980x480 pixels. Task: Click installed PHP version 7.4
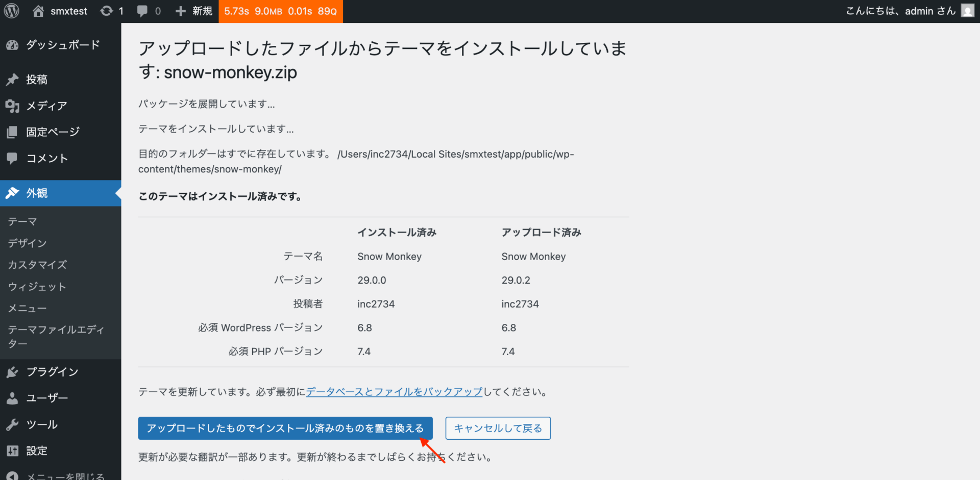364,351
